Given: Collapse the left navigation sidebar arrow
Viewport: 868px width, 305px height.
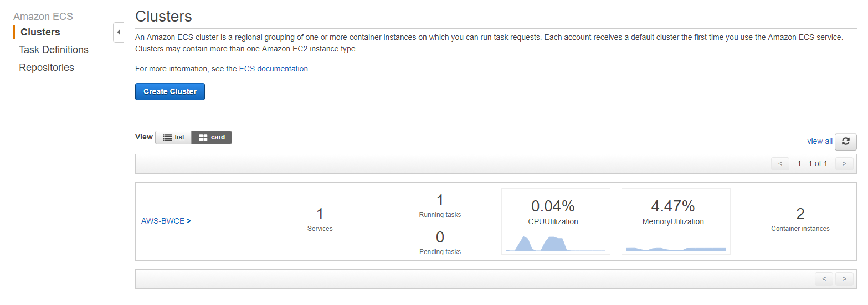Looking at the screenshot, I should (118, 32).
